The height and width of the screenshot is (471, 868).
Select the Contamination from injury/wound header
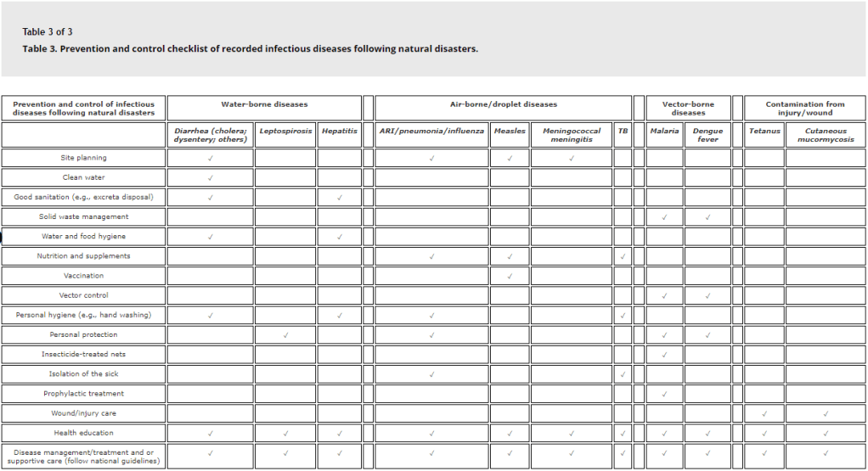pos(805,109)
